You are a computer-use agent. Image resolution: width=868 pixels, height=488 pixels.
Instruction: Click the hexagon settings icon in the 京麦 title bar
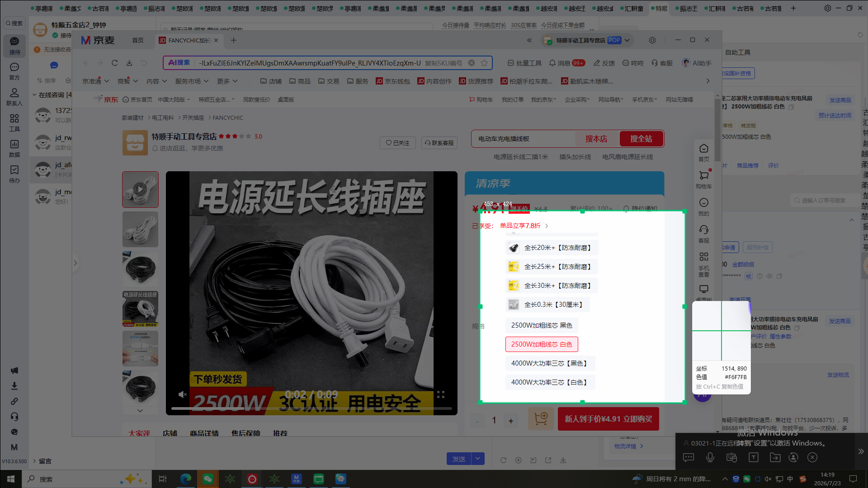pyautogui.click(x=652, y=40)
